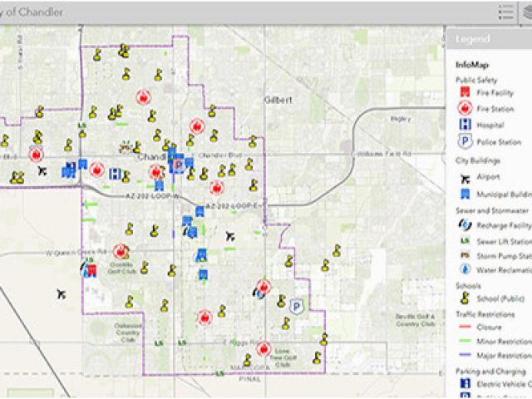Click the Hospital symbol in legend
The image size is (532, 399).
click(464, 125)
